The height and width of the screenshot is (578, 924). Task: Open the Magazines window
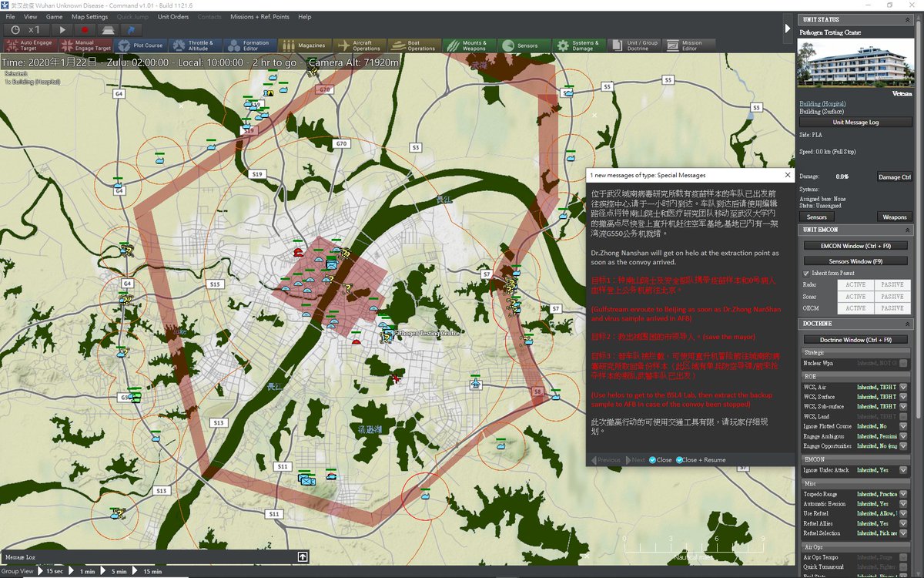(x=304, y=45)
